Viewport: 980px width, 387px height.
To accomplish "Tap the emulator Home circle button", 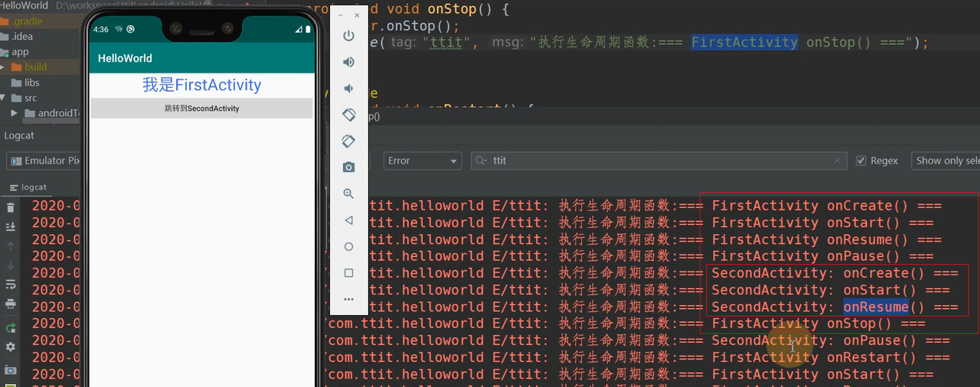I will pyautogui.click(x=348, y=246).
